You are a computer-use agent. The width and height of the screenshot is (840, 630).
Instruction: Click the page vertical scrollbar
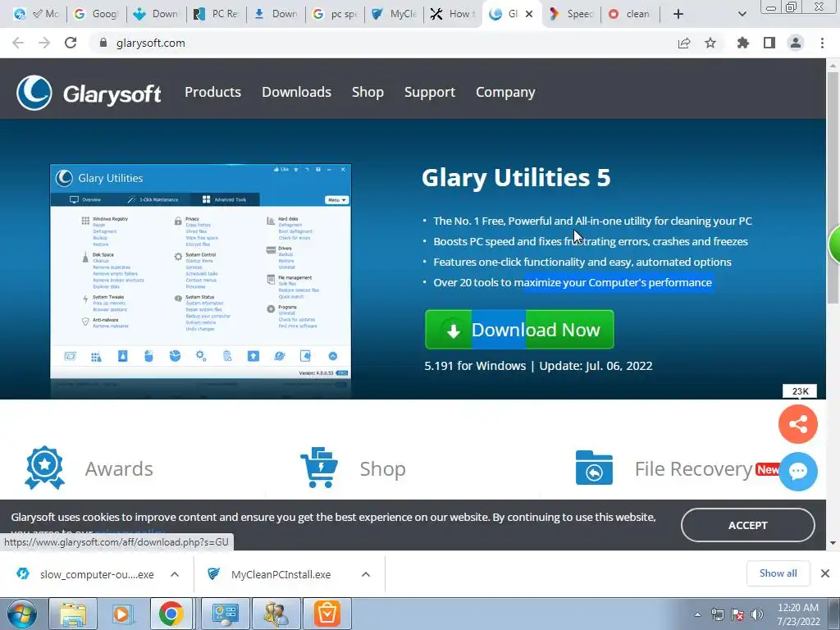click(833, 188)
